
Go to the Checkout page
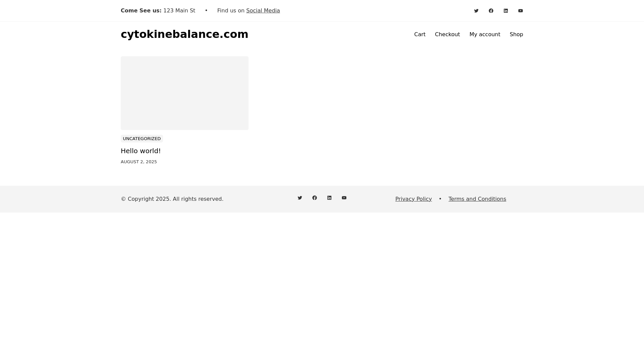(447, 35)
